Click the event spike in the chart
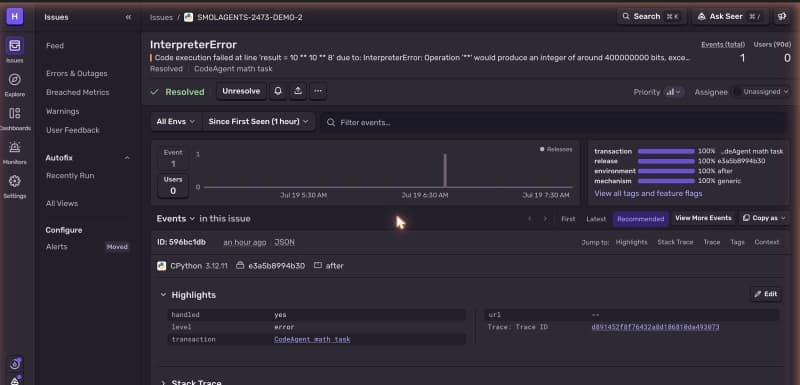This screenshot has height=385, width=800. tap(445, 170)
